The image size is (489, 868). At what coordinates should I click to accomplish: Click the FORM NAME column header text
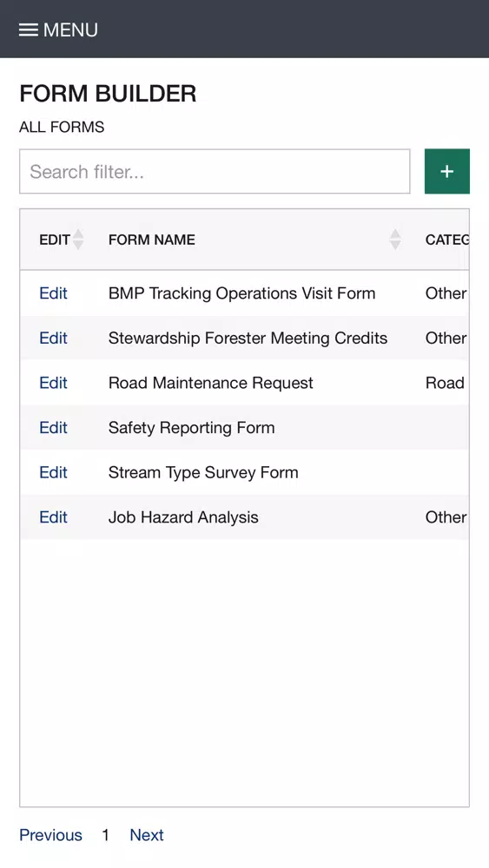152,240
